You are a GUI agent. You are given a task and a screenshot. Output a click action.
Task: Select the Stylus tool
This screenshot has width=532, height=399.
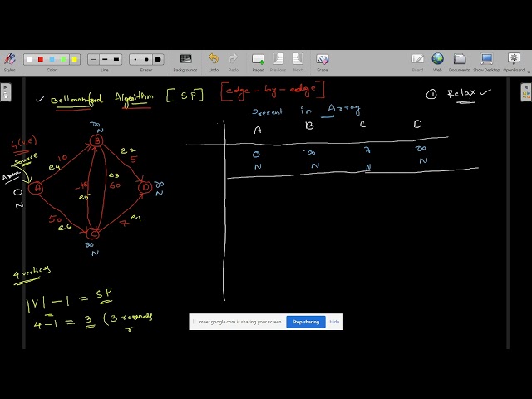pos(10,62)
